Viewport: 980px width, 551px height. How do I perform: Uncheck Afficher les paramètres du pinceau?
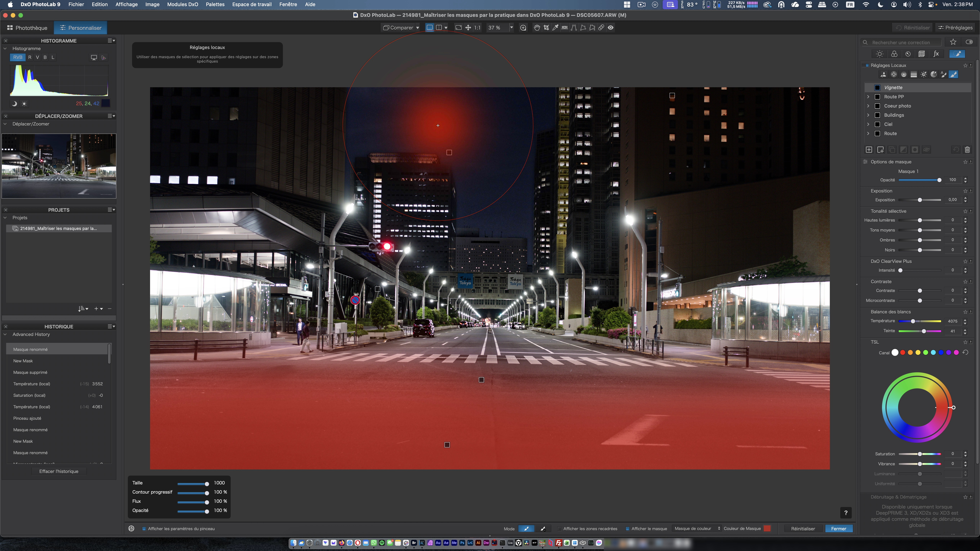(x=144, y=529)
